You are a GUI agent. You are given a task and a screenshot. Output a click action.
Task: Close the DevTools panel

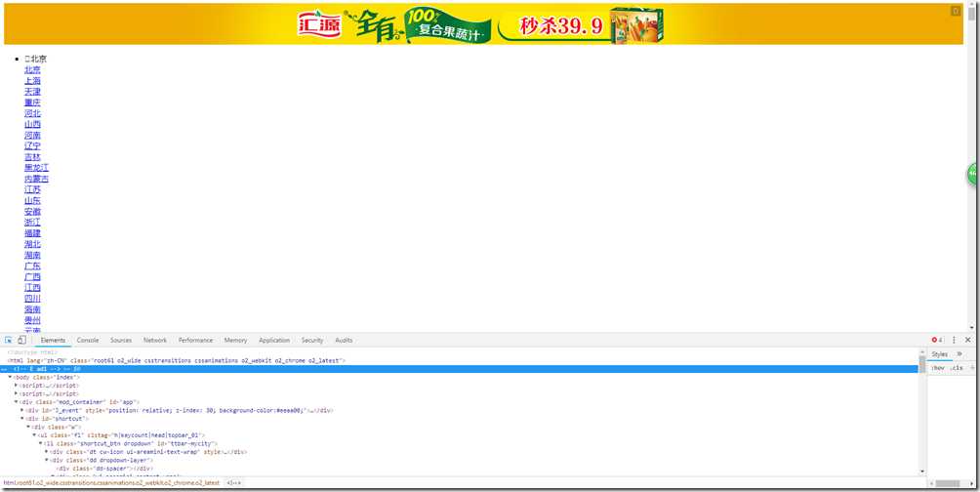(968, 340)
